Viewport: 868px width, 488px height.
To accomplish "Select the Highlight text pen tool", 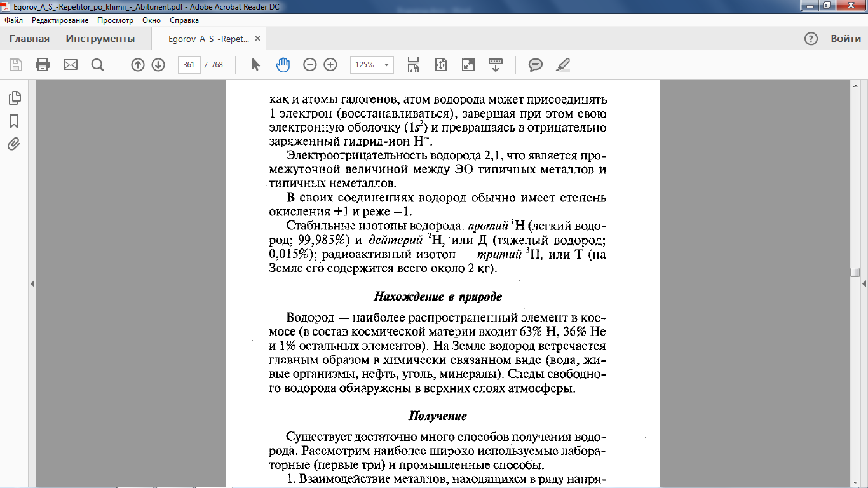I will 563,64.
